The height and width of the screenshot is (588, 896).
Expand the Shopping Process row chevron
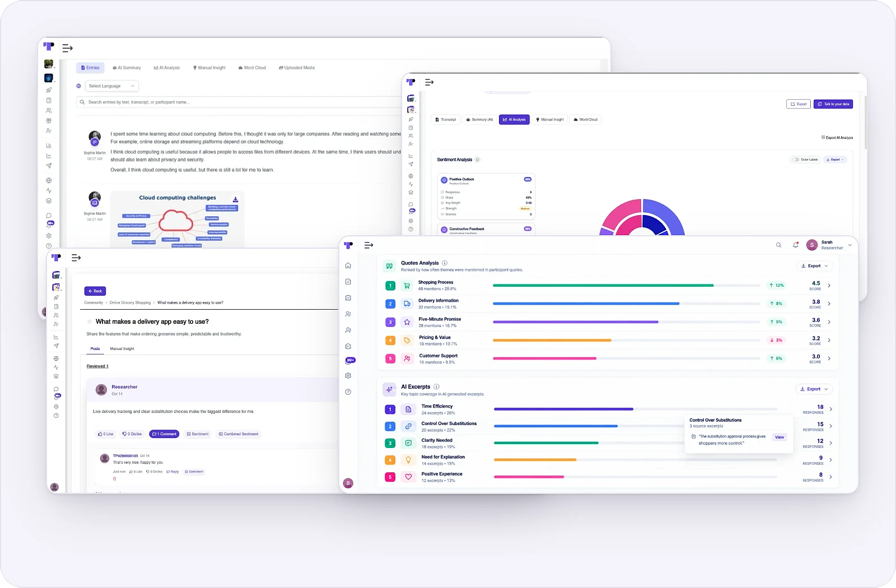point(829,286)
